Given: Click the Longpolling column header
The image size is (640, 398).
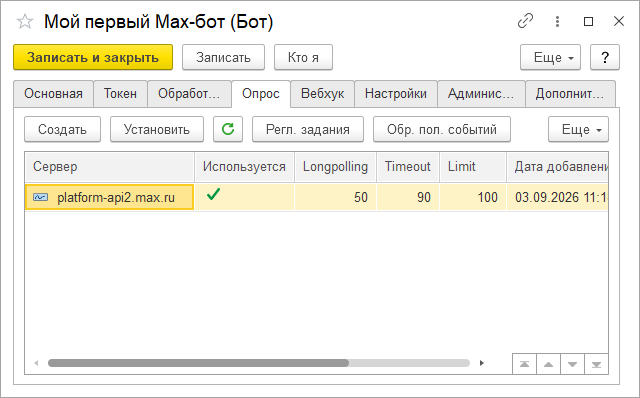Looking at the screenshot, I should click(335, 167).
